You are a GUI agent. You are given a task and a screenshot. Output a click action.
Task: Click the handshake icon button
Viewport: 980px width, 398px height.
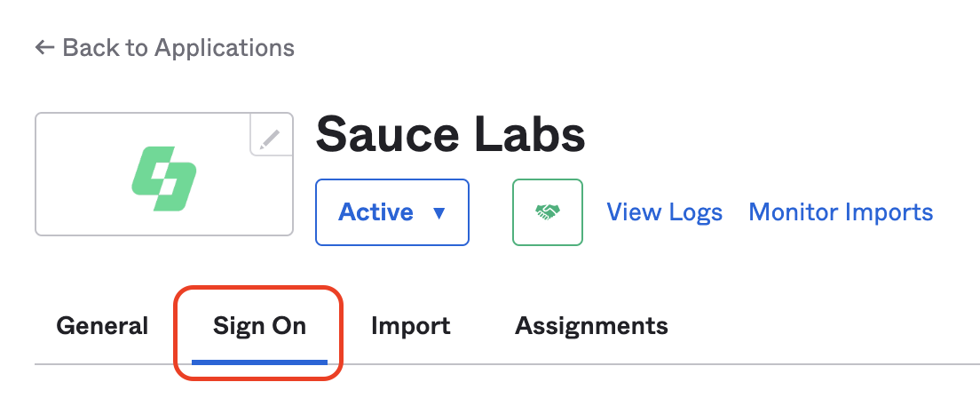point(548,212)
